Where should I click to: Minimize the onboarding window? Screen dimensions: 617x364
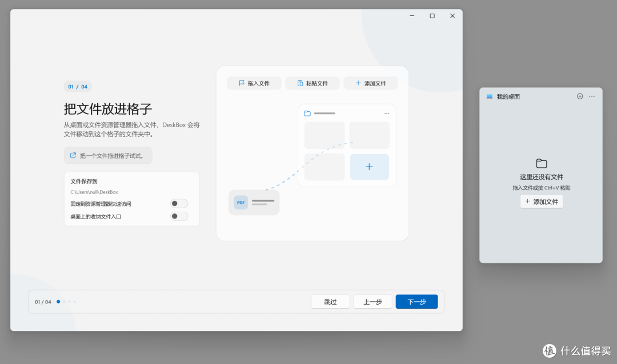coord(412,16)
